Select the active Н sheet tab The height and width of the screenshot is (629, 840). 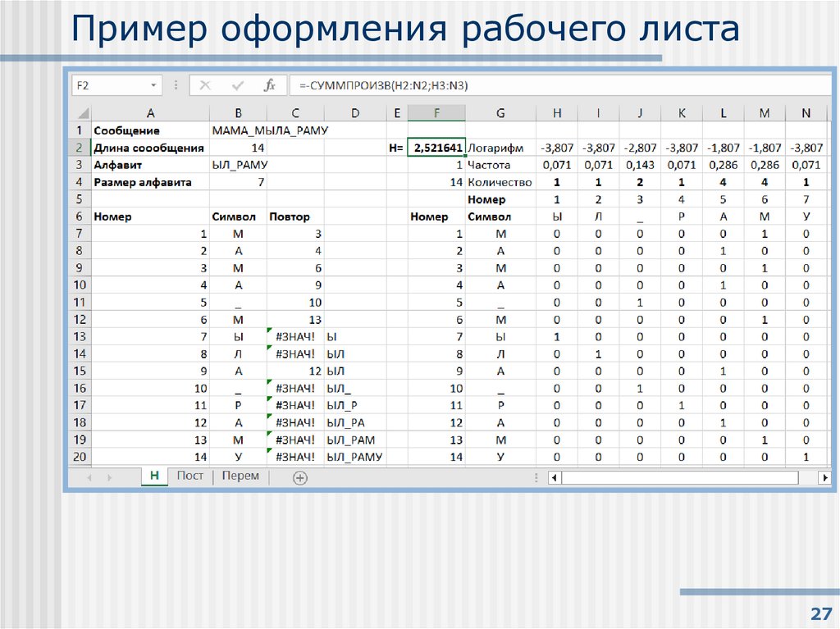154,476
